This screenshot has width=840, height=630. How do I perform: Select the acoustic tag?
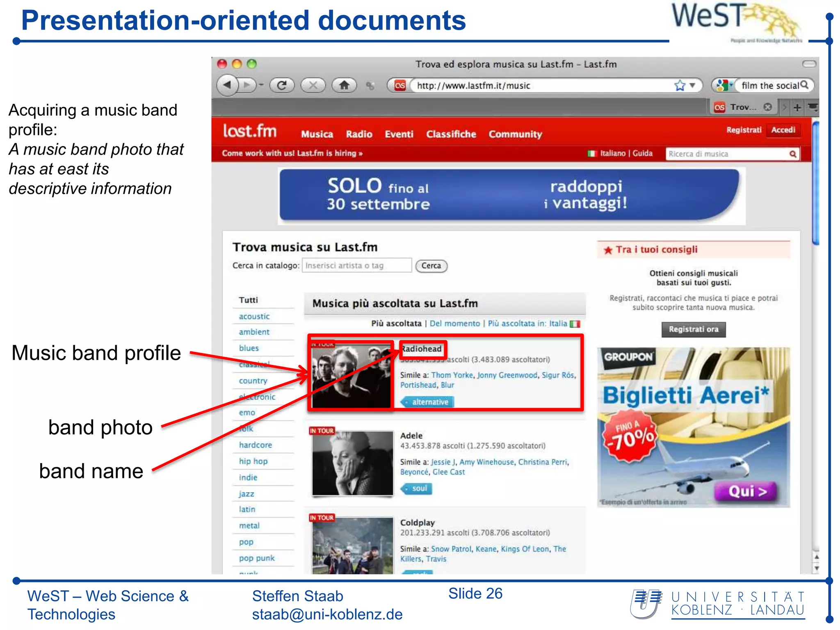tap(254, 316)
